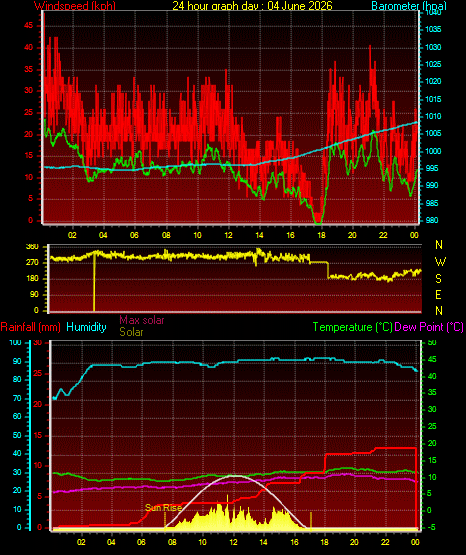Click the yellow spike in wind direction chart
The image size is (466, 555).
click(x=94, y=281)
